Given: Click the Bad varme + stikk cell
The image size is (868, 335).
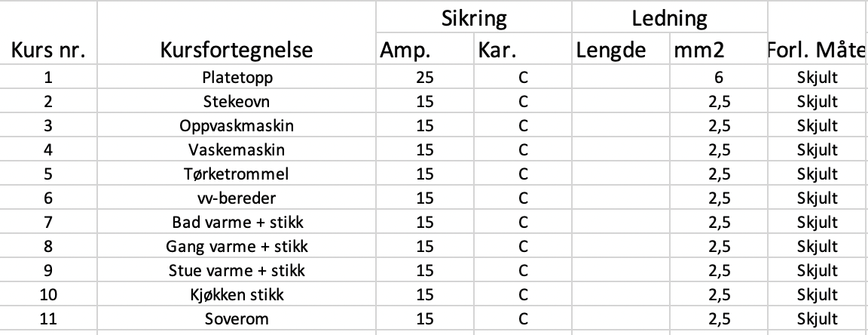Looking at the screenshot, I should (237, 223).
